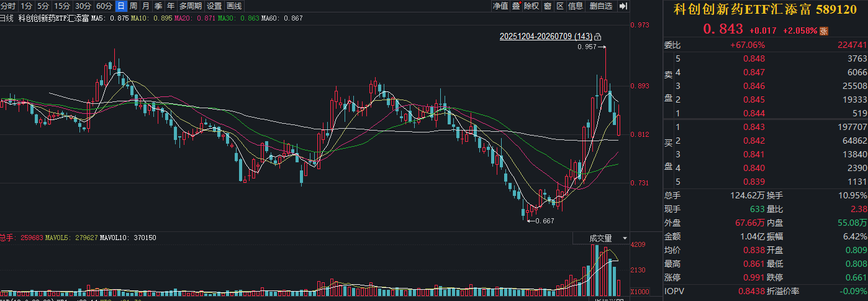868x301 pixels.
Task: Click the MA20 indicator value label
Action: [x=195, y=19]
